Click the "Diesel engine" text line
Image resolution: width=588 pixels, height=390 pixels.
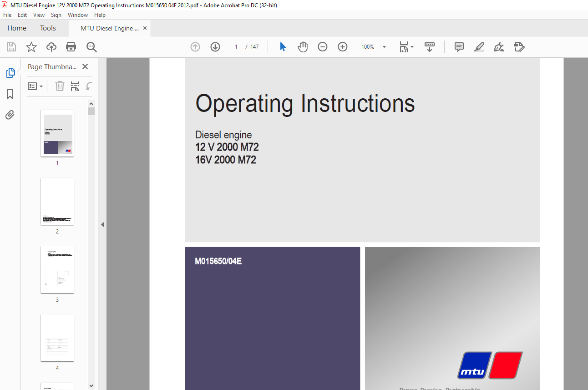223,135
